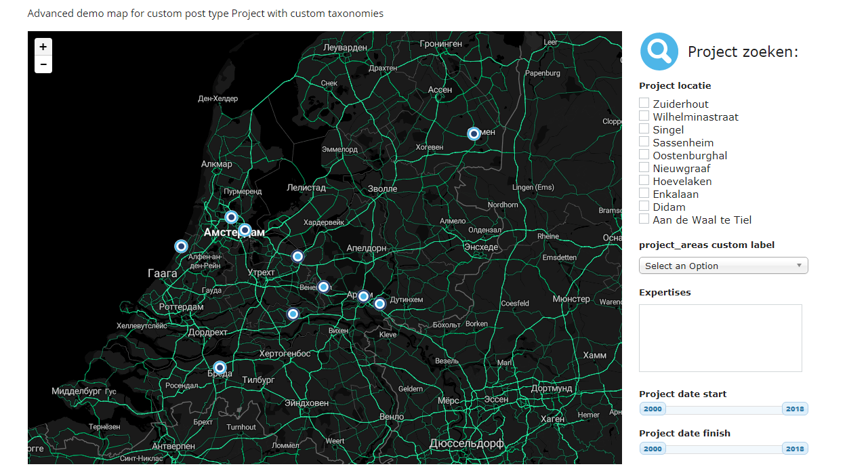868x473 pixels.
Task: Check the Aan de Waal te Tiel option
Action: 644,219
